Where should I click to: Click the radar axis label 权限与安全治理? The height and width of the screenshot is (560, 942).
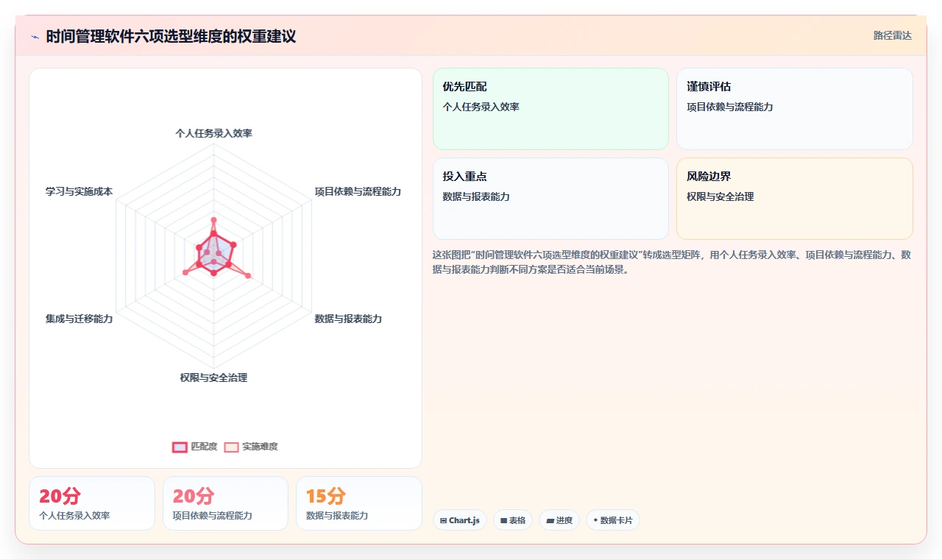click(x=213, y=378)
